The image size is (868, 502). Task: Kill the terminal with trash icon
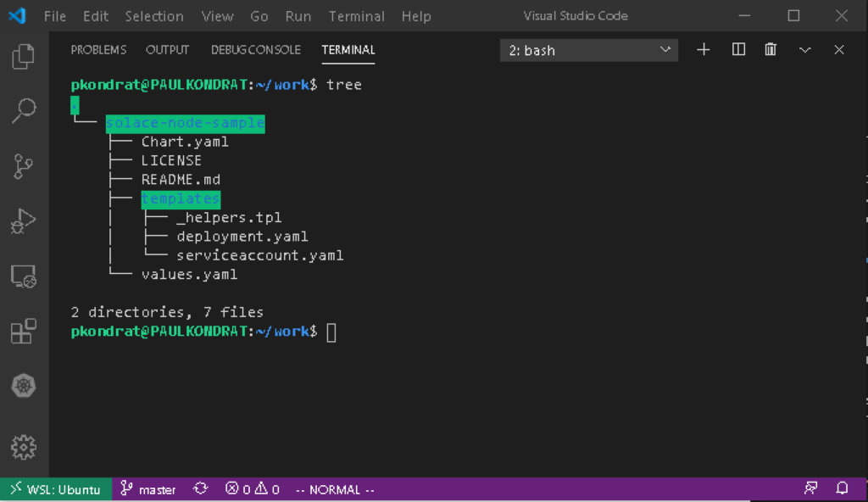pyautogui.click(x=771, y=50)
